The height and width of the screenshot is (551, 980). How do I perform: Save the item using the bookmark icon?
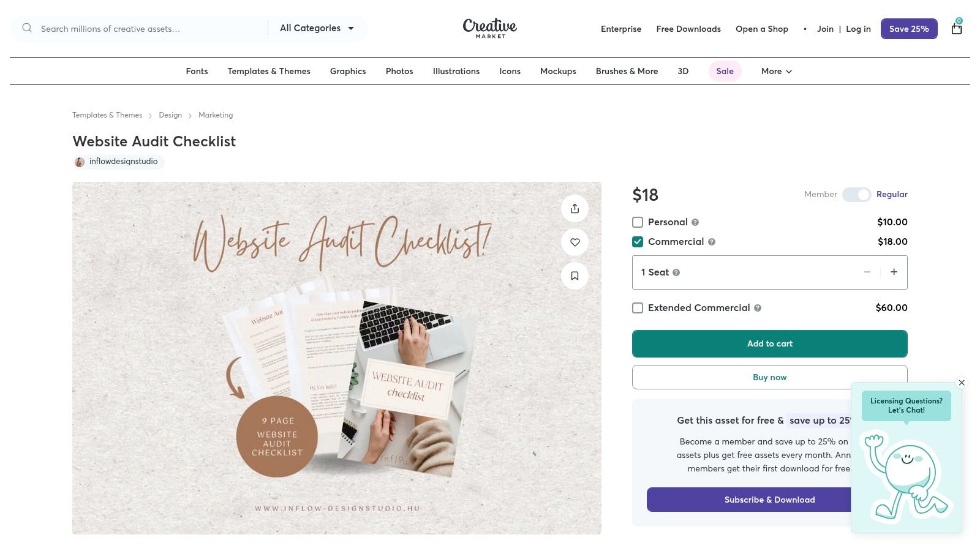575,275
